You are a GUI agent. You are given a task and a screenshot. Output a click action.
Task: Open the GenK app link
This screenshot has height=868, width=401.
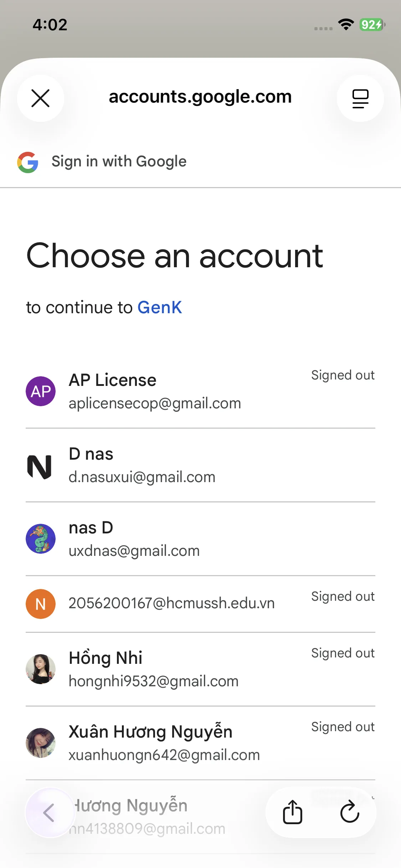click(160, 308)
